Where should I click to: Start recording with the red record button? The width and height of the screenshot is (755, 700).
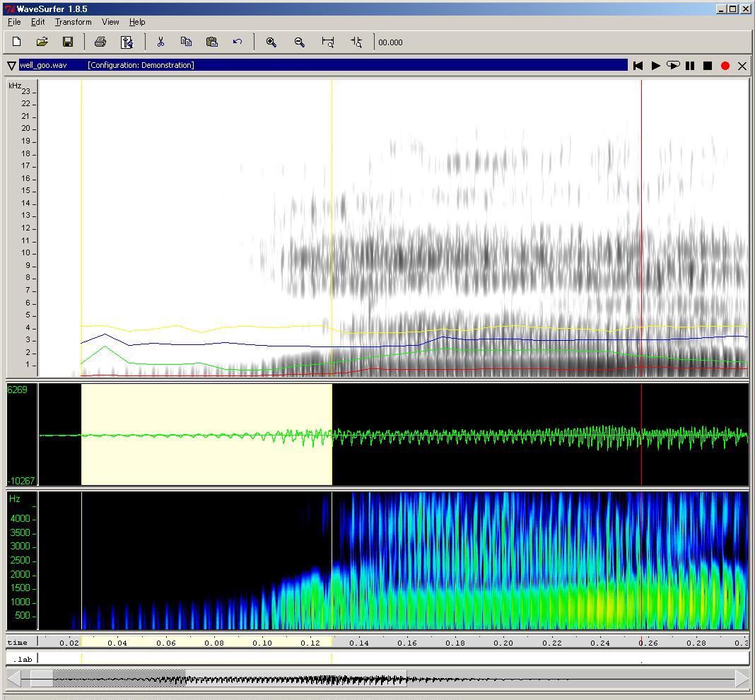(x=725, y=66)
